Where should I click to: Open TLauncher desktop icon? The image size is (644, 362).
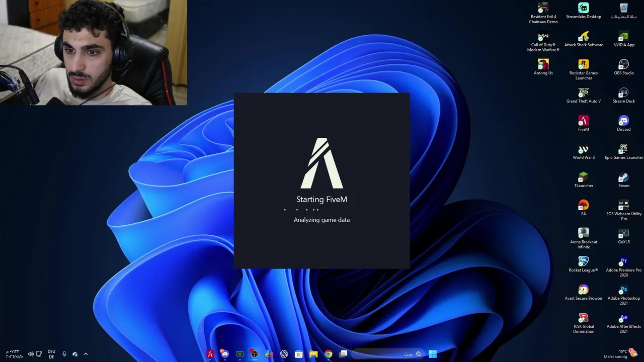(583, 180)
